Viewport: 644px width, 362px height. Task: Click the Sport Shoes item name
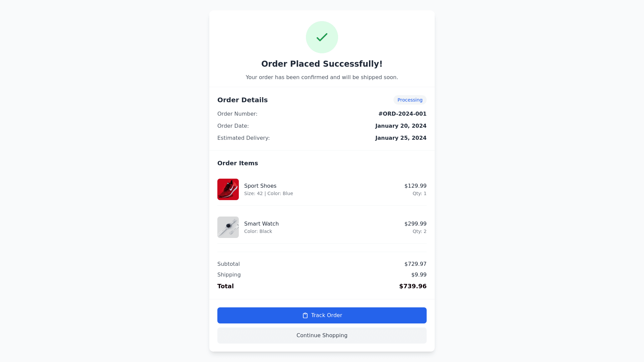pyautogui.click(x=260, y=186)
